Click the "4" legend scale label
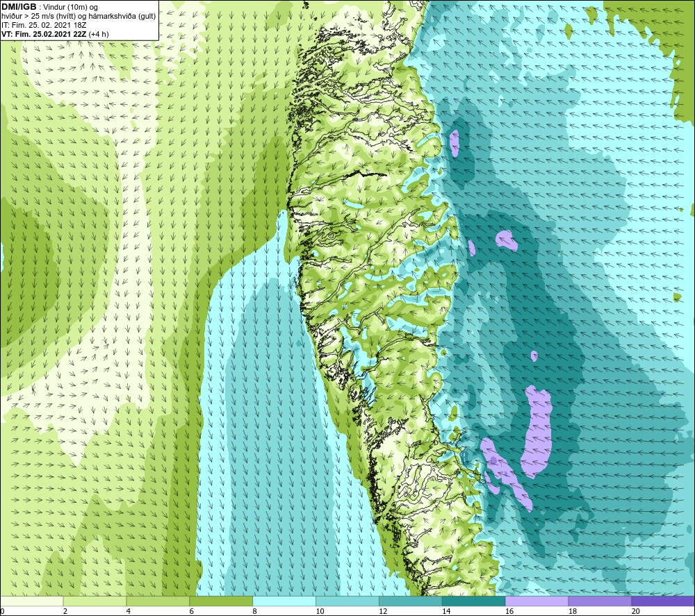Viewport: 695px width, 616px height. (129, 611)
